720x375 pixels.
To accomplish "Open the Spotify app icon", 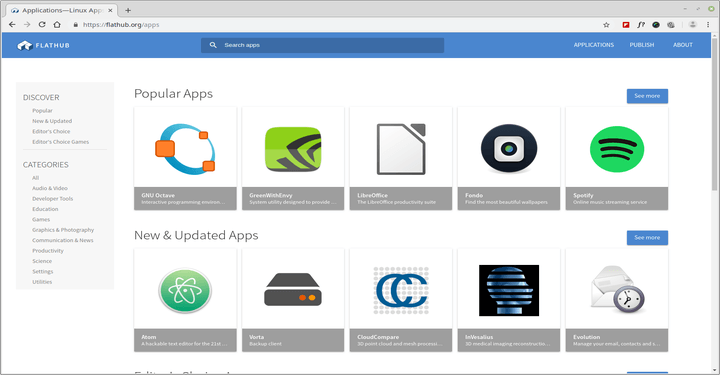I will (617, 149).
